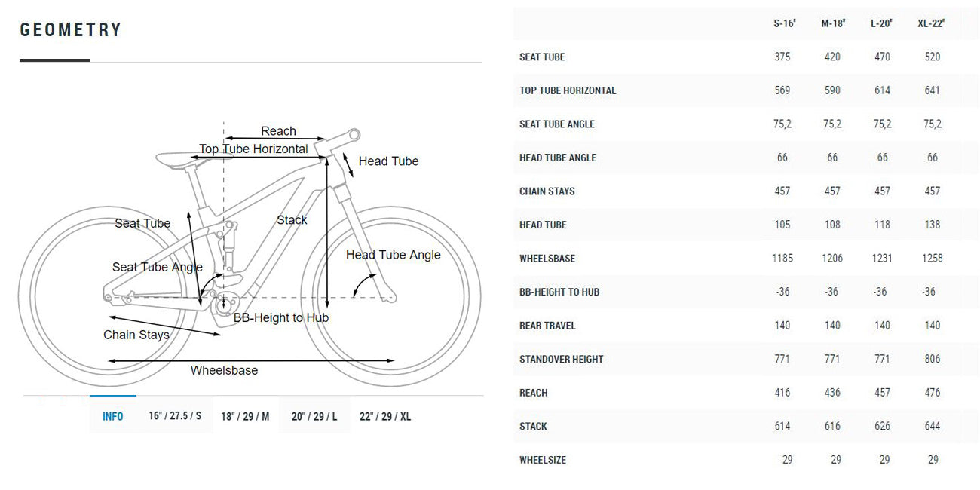Click the bike saddle in the diagram
Screen dimensions: 980x490
[178, 159]
